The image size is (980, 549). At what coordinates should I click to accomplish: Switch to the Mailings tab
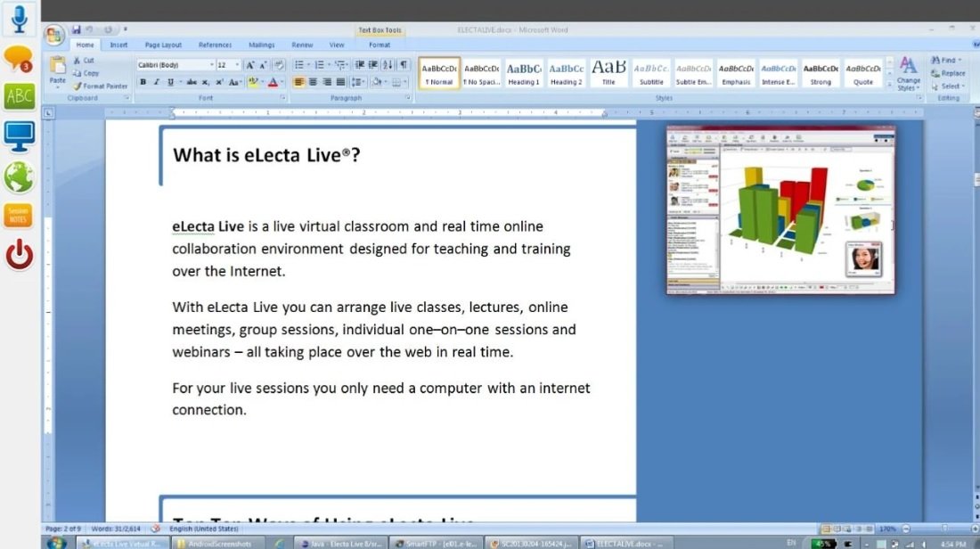tap(261, 45)
